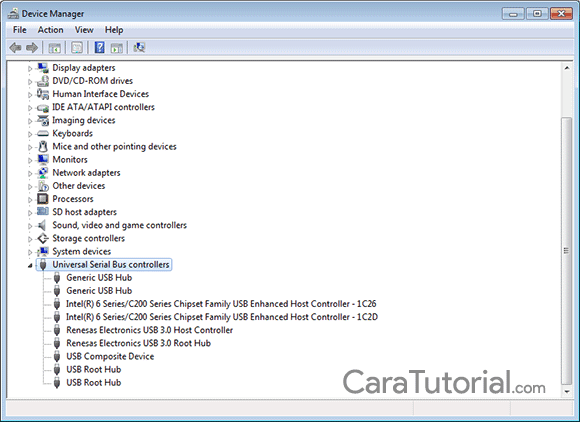Click the DVD/CD-ROM drives icon
Image resolution: width=580 pixels, height=422 pixels.
pos(43,81)
